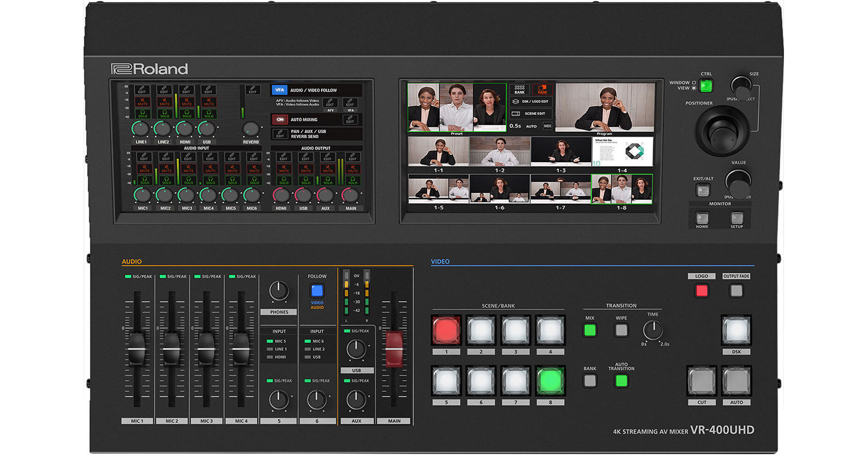The height and width of the screenshot is (456, 868).
Task: Tap the SOLO icon above the MIC1 knob
Action: [x=144, y=180]
